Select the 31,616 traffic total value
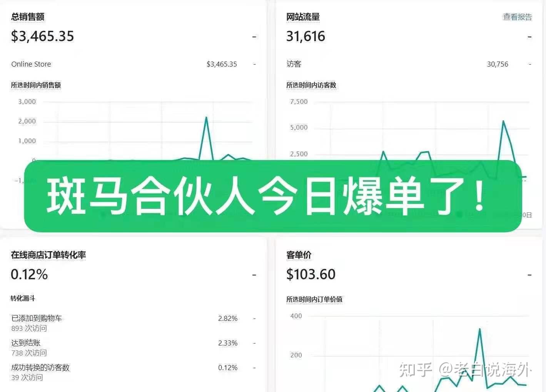The image size is (546, 392). point(306,36)
